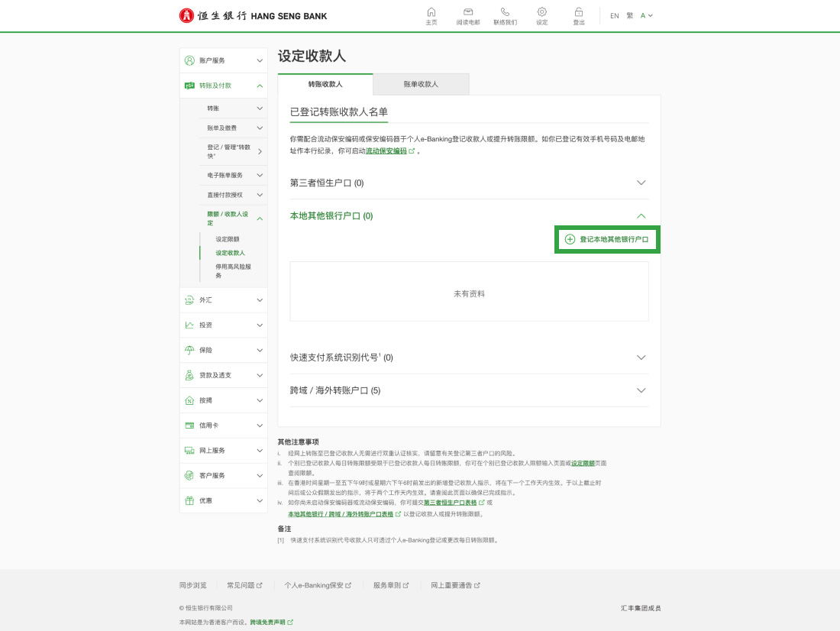
Task: Click the contact us (联络我们) phone icon
Action: coord(505,12)
